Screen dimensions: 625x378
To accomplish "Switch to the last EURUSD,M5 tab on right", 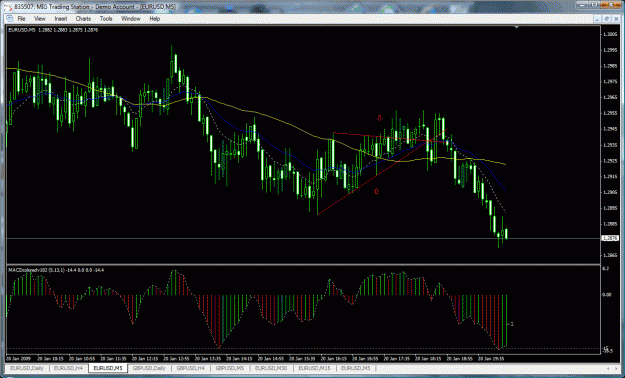I will coord(356,368).
